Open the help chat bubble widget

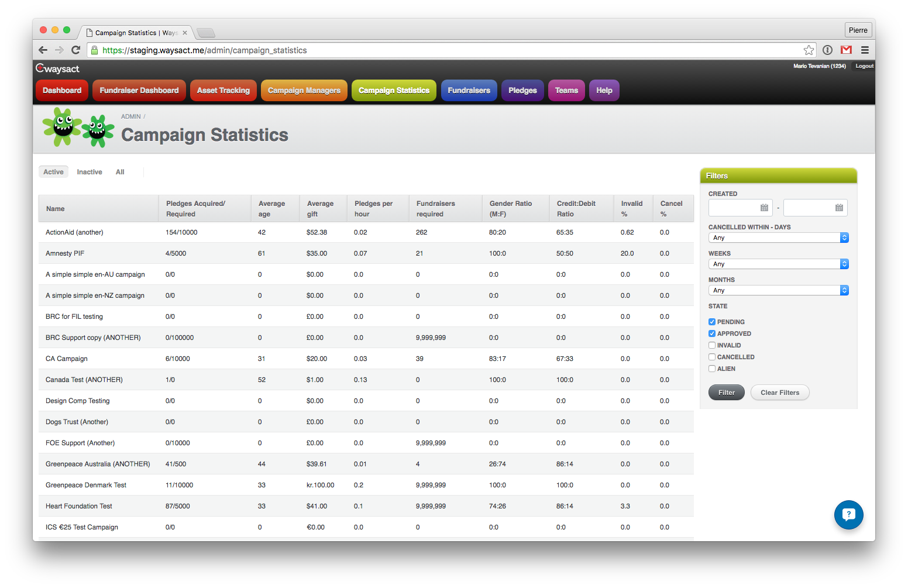[848, 515]
